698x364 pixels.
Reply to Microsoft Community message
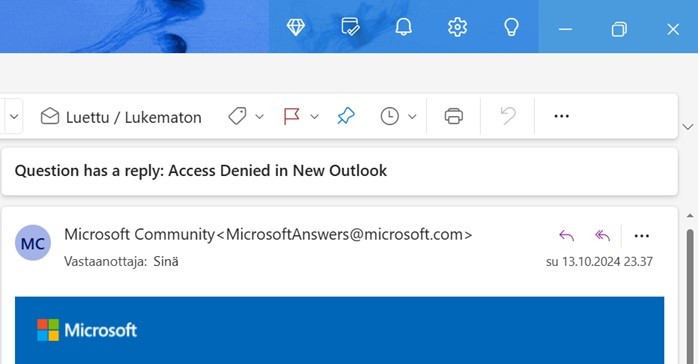click(x=567, y=235)
